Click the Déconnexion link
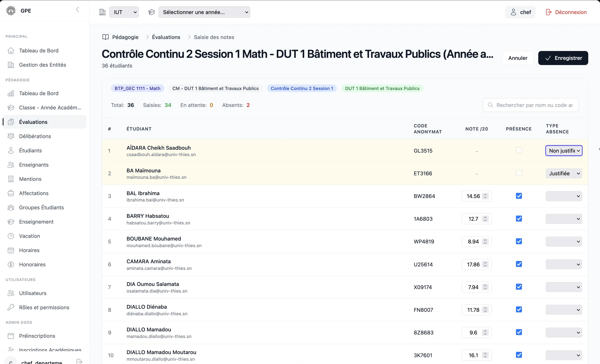The height and width of the screenshot is (364, 600). point(566,12)
